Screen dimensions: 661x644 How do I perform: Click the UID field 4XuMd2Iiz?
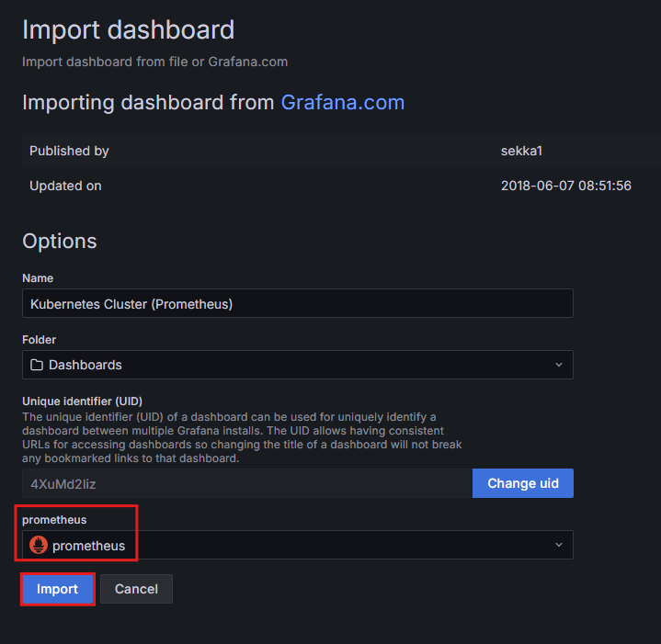pos(247,483)
